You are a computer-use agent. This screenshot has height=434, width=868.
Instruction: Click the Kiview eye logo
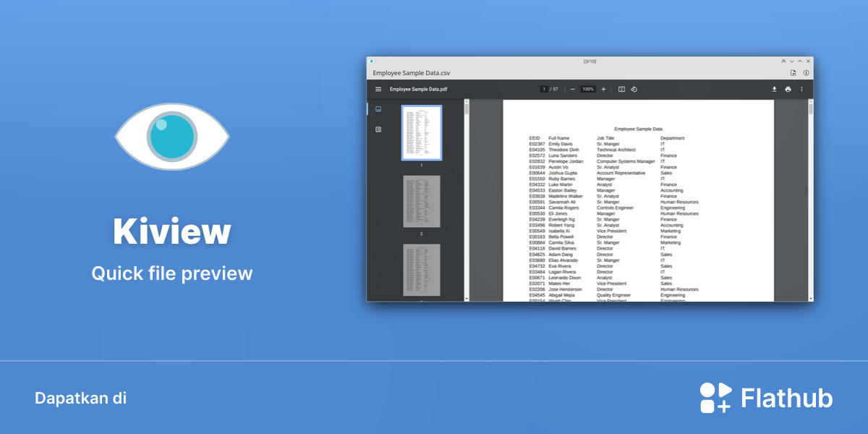click(x=172, y=136)
